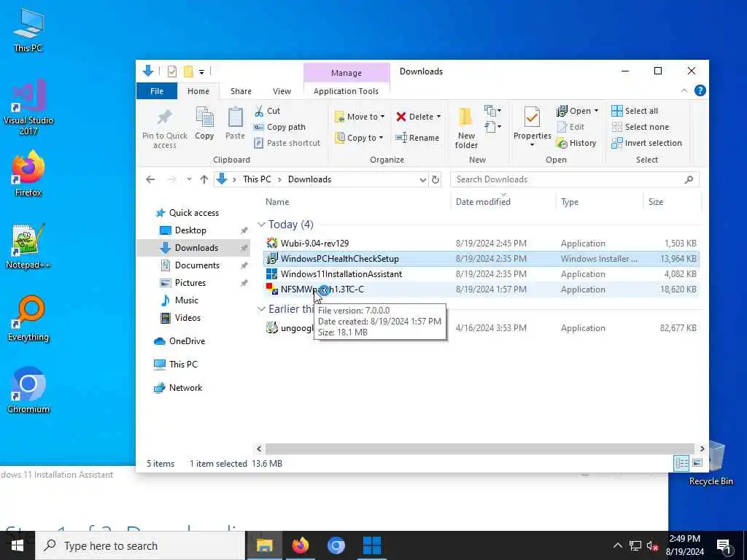
Task: Go up one folder level
Action: pos(204,179)
